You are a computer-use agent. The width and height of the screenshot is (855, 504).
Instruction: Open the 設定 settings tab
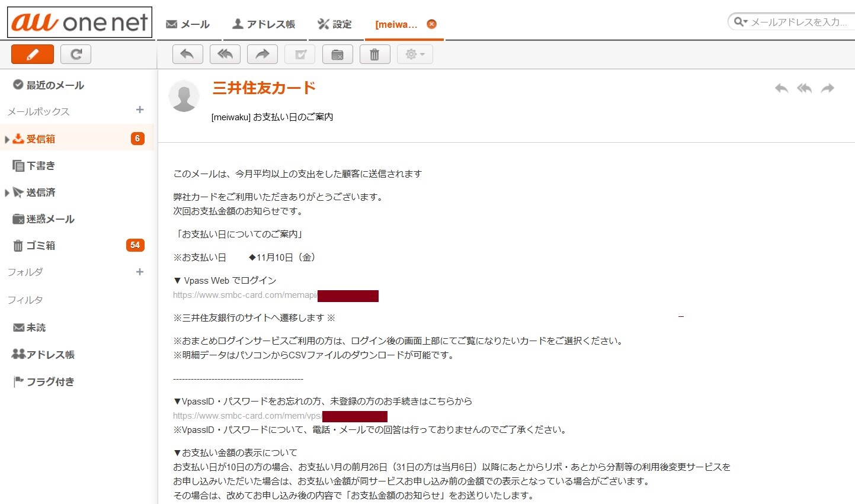[x=335, y=24]
